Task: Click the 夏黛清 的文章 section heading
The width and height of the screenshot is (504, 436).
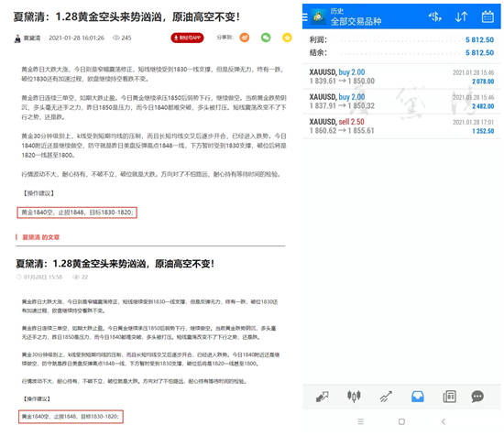Action: (x=41, y=237)
